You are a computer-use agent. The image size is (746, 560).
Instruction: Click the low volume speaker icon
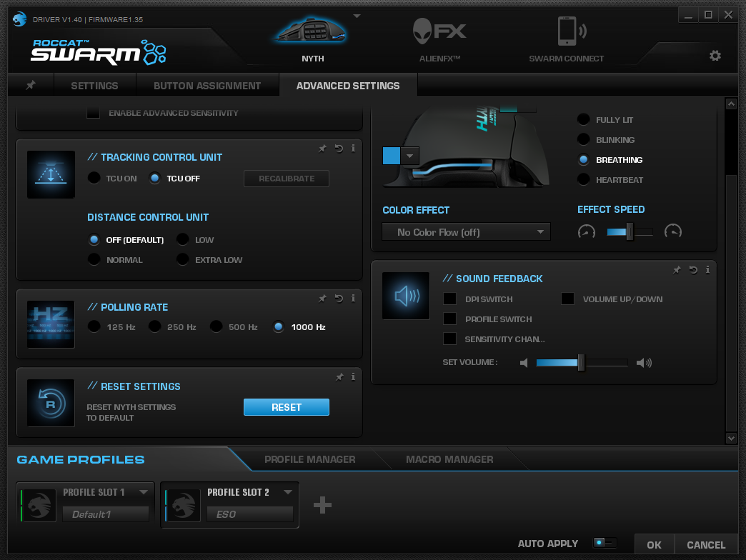[524, 363]
